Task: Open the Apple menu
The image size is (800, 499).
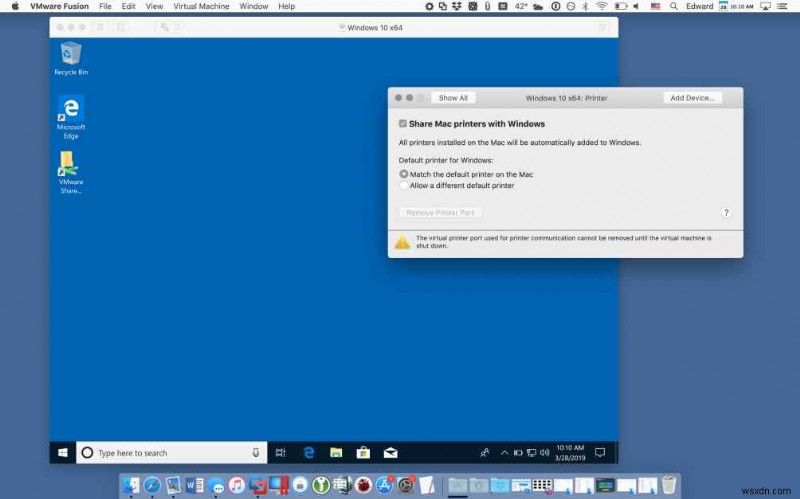Action: point(15,6)
